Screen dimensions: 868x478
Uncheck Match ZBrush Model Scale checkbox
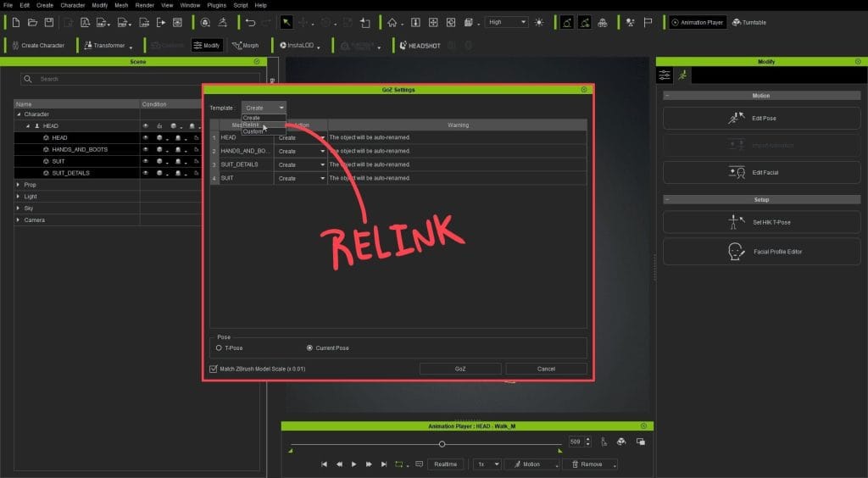tap(214, 369)
